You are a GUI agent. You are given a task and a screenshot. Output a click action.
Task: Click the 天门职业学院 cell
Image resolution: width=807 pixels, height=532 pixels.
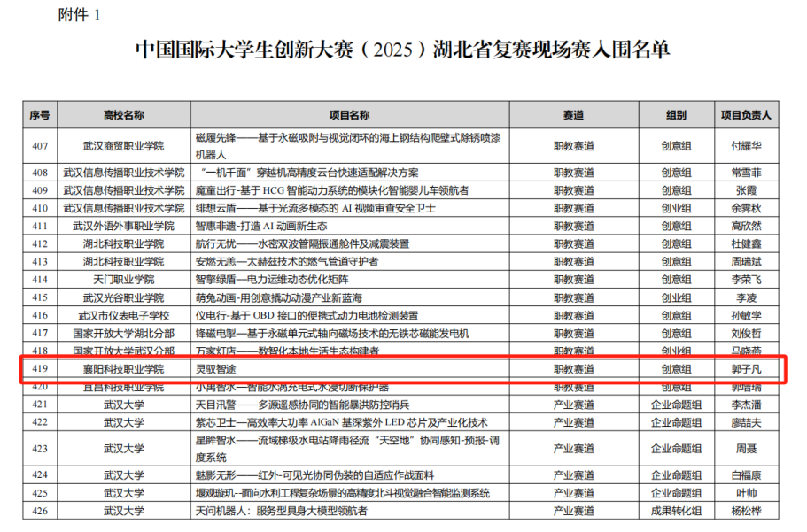(x=123, y=280)
